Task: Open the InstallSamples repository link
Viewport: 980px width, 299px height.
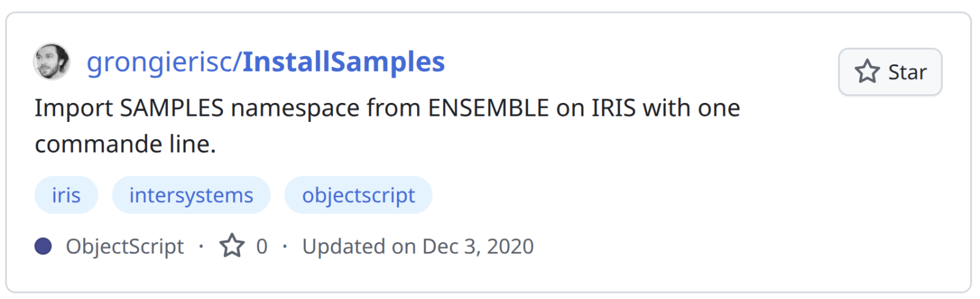Action: coord(344,62)
